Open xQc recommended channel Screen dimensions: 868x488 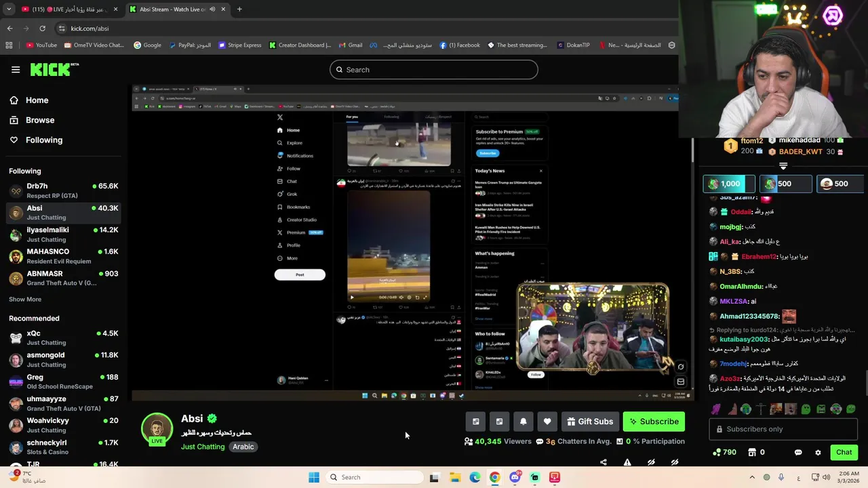[64, 338]
